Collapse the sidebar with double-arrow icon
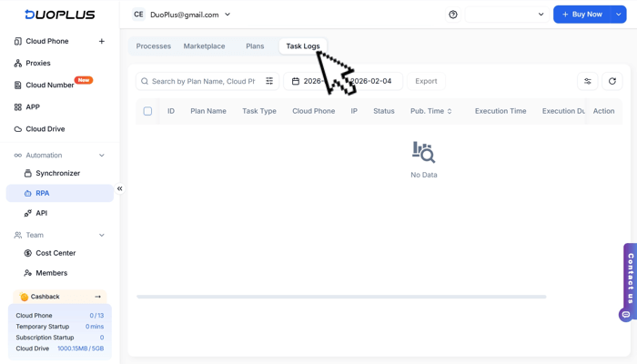Viewport: 637px width, 364px height. (x=120, y=188)
